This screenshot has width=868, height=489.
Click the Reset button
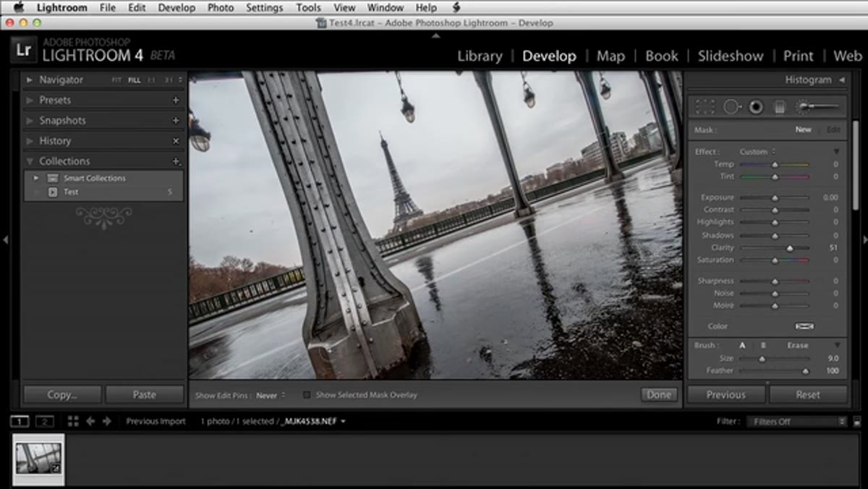[808, 395]
